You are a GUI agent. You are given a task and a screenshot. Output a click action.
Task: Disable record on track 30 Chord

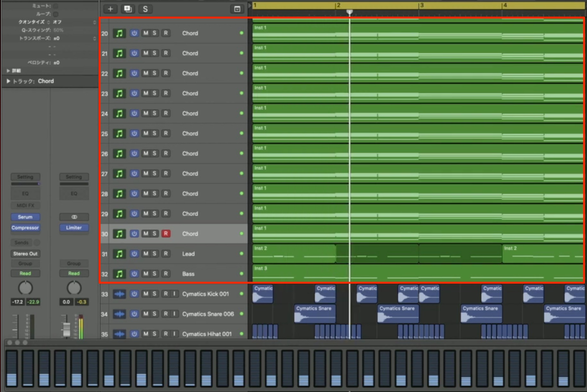(166, 234)
